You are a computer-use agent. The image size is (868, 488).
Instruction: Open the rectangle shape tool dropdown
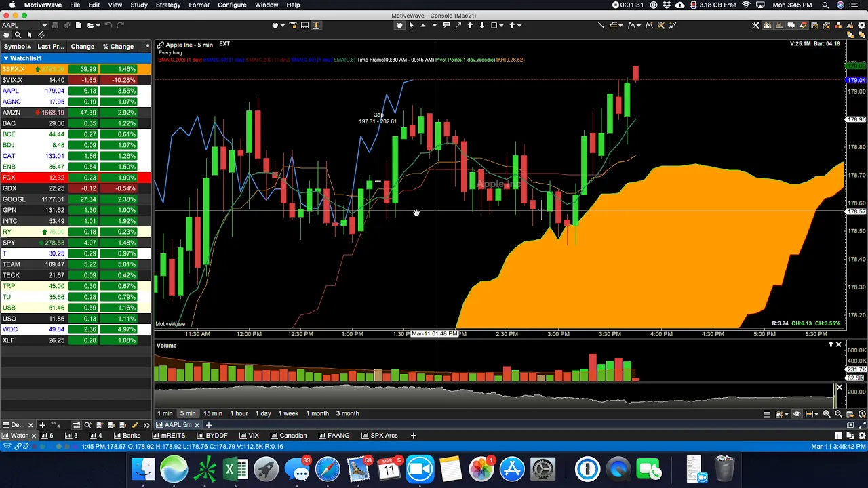point(502,25)
